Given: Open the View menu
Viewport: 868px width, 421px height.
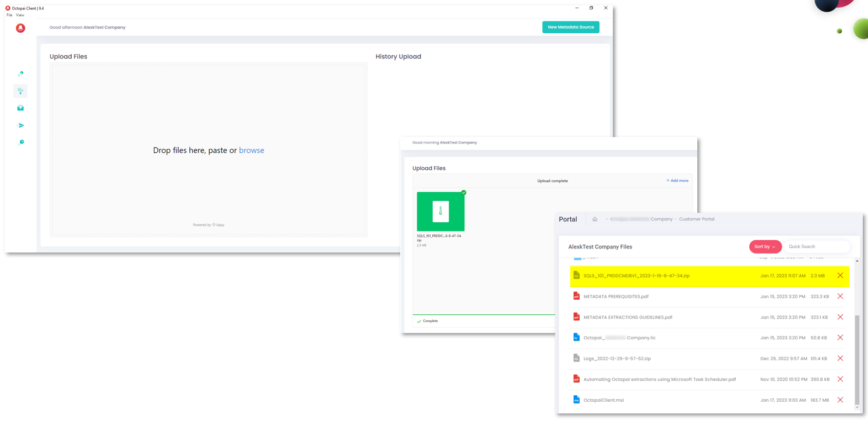Looking at the screenshot, I should 20,15.
